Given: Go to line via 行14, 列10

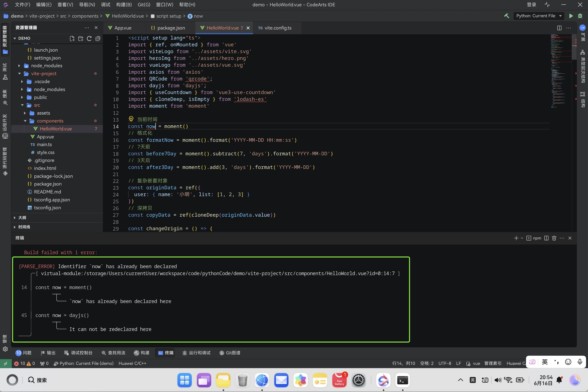Looking at the screenshot, I should (404, 363).
